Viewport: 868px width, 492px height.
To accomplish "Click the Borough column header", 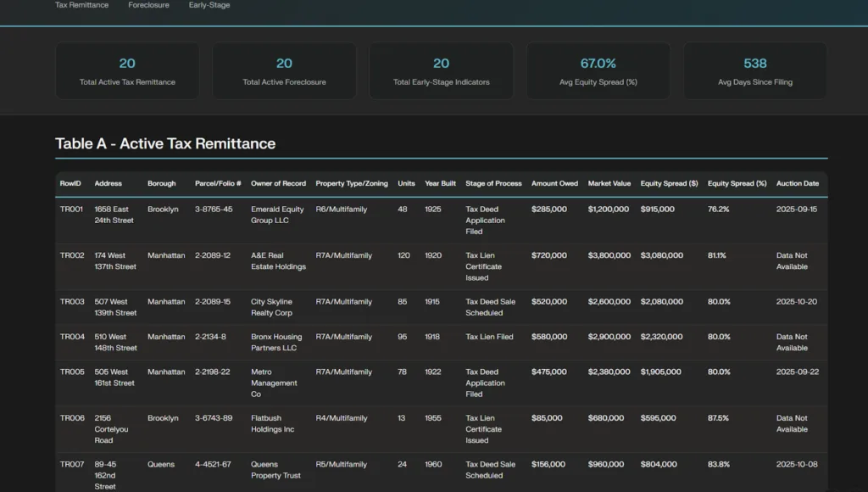I will tap(162, 183).
